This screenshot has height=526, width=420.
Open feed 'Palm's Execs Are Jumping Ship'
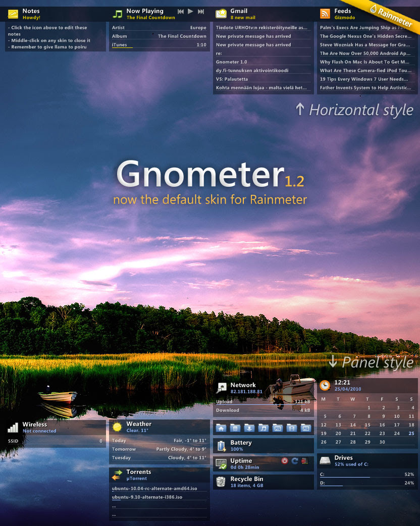point(366,27)
